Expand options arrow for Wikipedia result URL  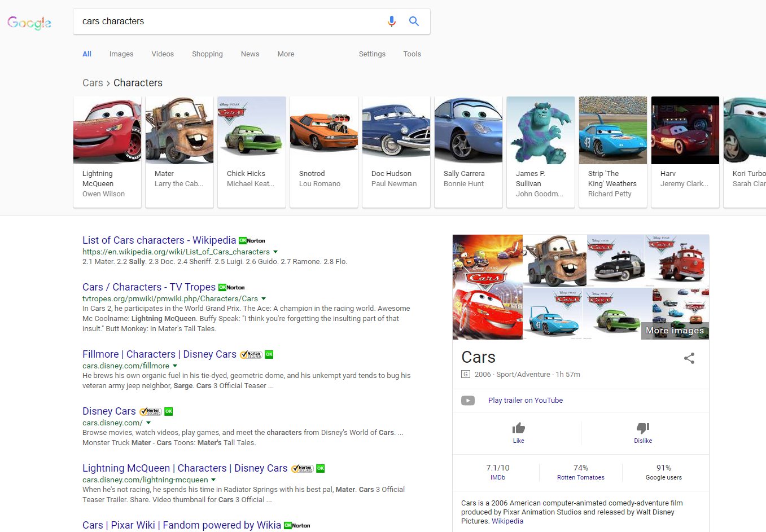[275, 252]
